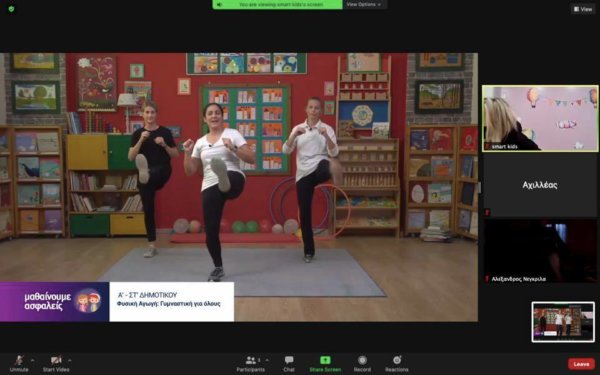
Task: Change layout with the View button
Action: pyautogui.click(x=583, y=9)
